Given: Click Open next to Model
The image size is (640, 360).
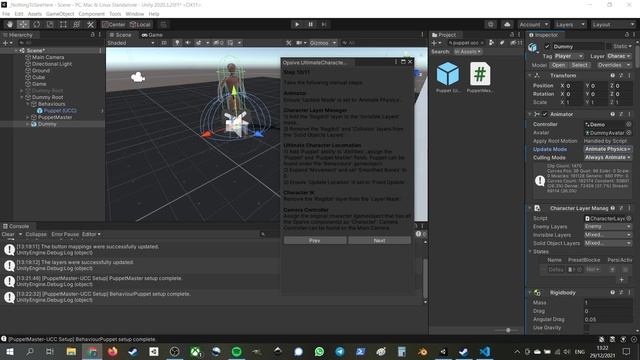Looking at the screenshot, I should 558,65.
